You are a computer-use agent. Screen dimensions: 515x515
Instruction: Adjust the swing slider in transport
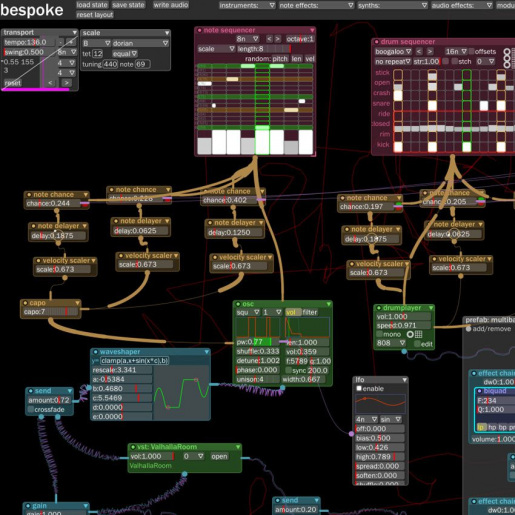29,52
